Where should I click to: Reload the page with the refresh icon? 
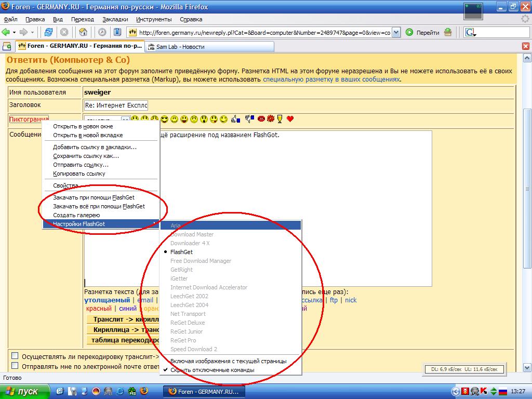(48, 32)
